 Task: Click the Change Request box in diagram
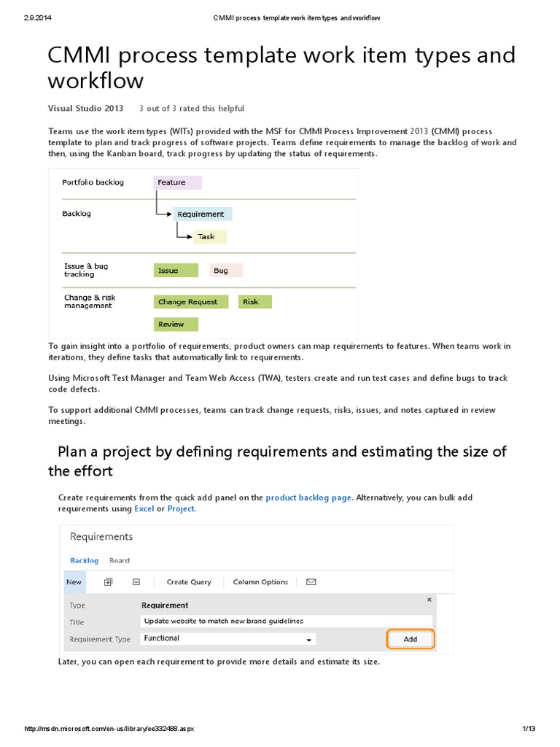191,301
